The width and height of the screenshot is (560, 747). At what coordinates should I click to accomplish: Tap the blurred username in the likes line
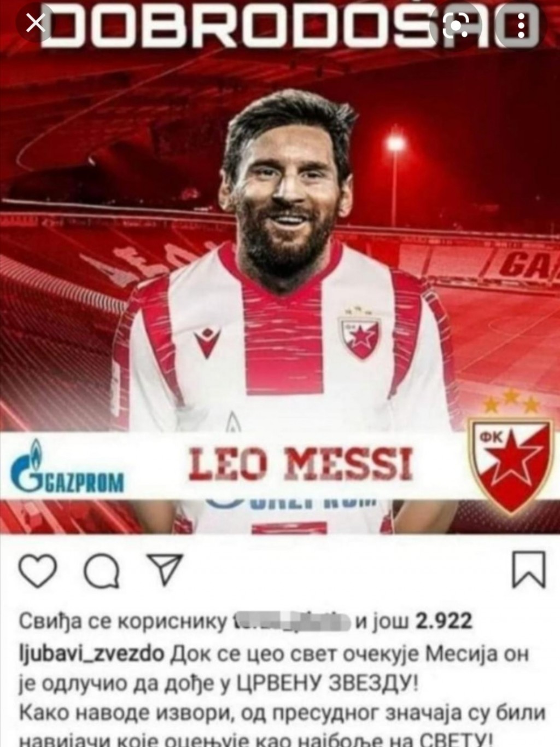(x=289, y=622)
